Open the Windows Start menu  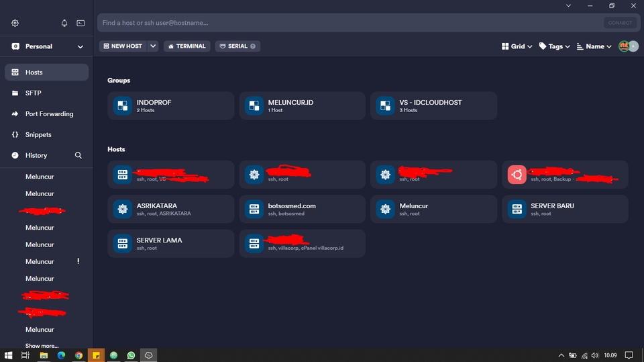tap(8, 355)
